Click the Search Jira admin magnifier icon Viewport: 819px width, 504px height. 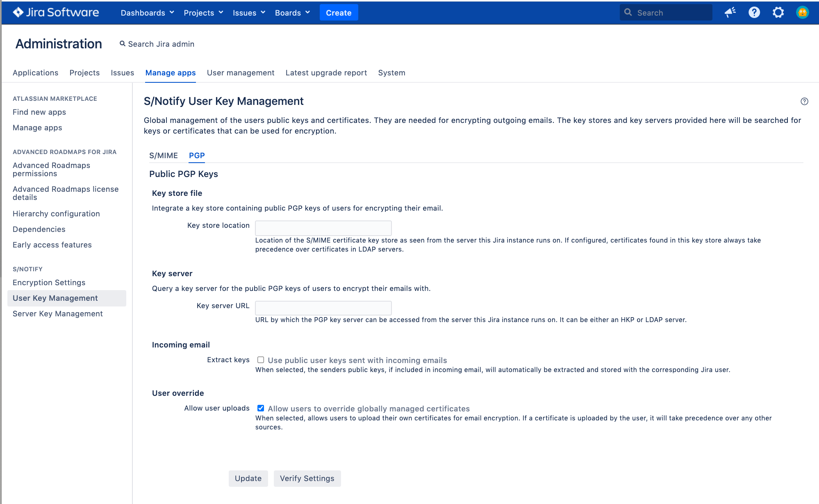[122, 44]
